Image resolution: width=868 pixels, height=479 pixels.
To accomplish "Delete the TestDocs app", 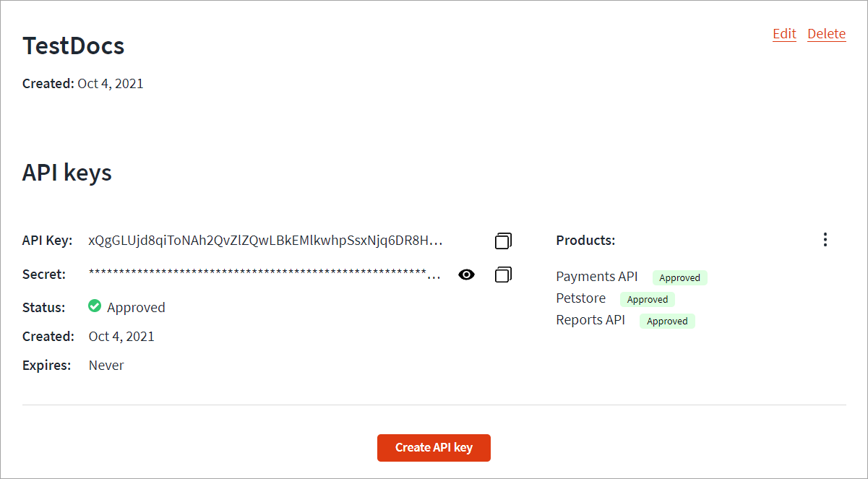I will coord(827,34).
